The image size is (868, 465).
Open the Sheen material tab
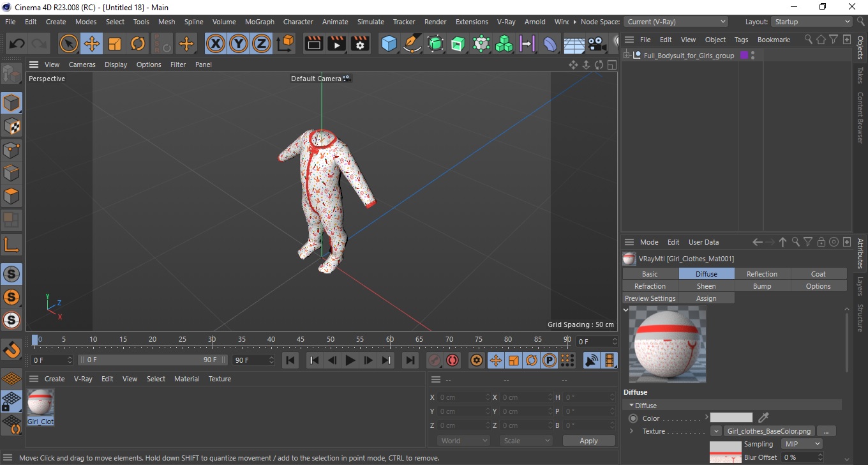pyautogui.click(x=706, y=286)
